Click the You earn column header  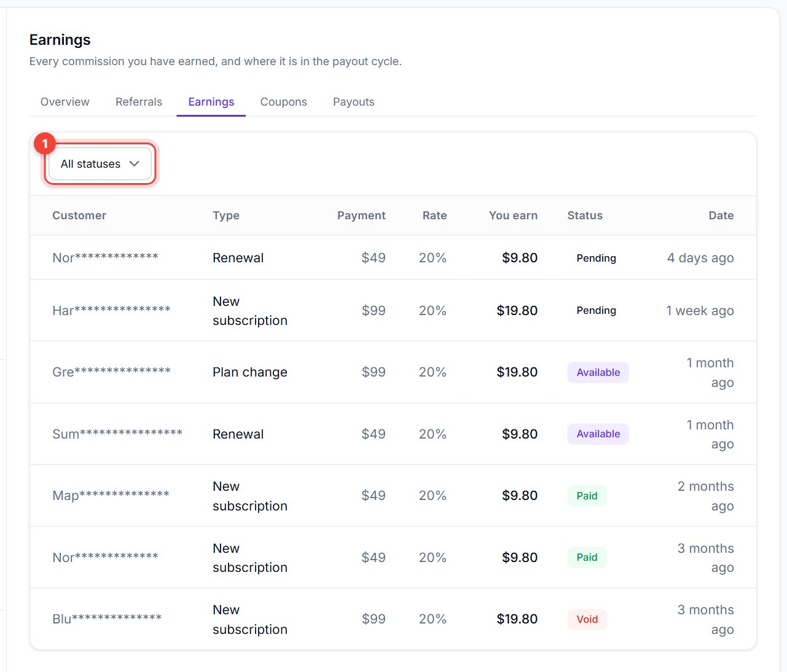click(x=513, y=216)
